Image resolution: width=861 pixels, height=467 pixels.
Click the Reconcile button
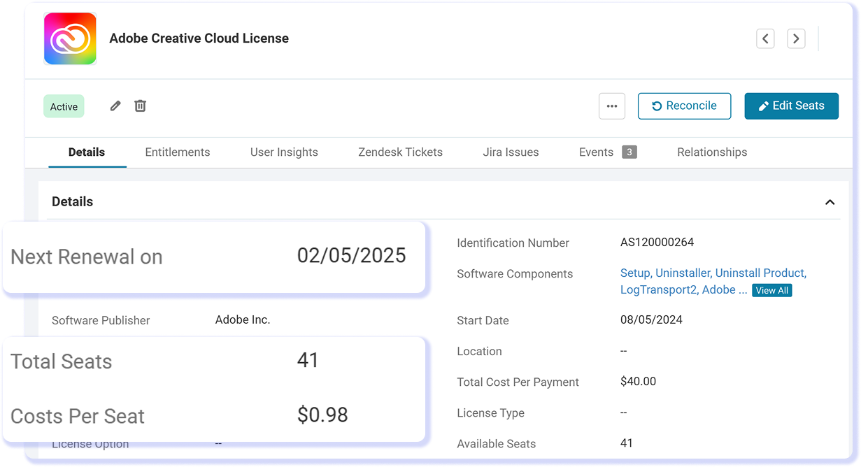pos(684,106)
